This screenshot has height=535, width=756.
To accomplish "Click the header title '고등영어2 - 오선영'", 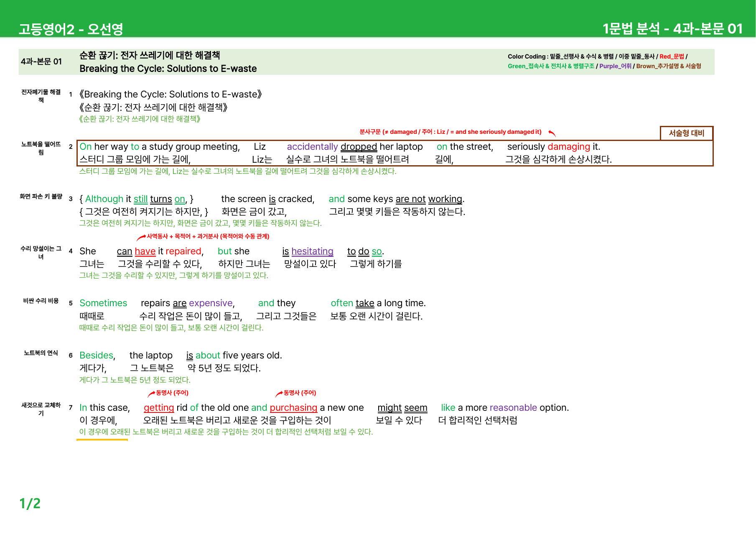I will [x=71, y=29].
